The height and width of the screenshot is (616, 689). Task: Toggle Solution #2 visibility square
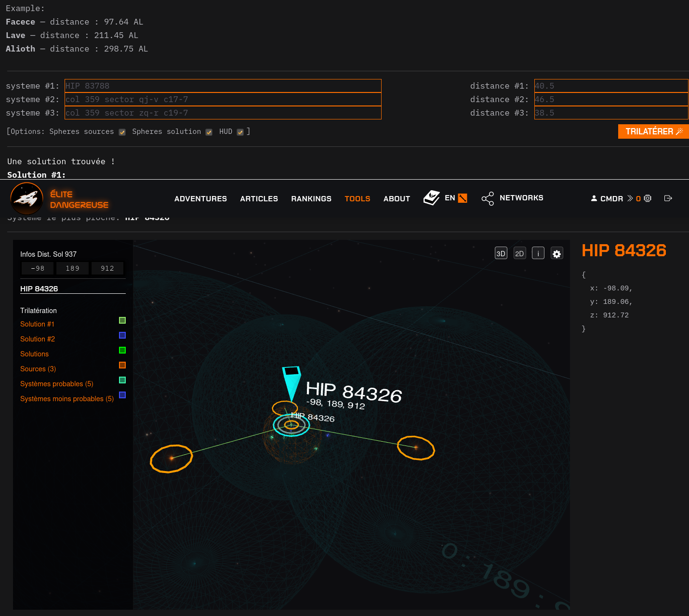pyautogui.click(x=122, y=335)
